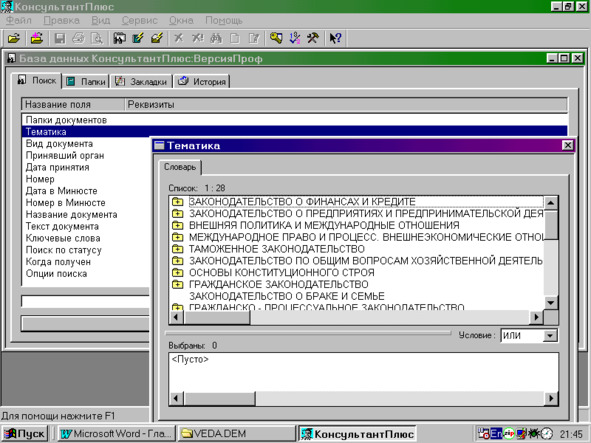Image resolution: width=591 pixels, height=443 pixels.
Task: Click the zip icon in system tray
Action: tap(509, 434)
